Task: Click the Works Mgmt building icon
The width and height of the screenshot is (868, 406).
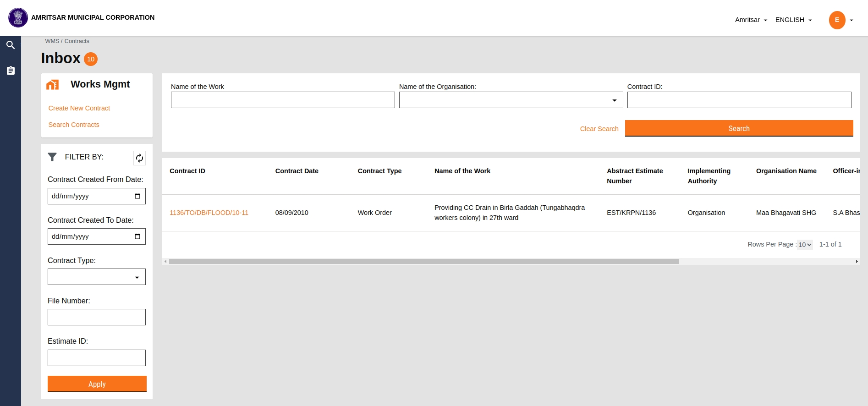Action: 53,85
